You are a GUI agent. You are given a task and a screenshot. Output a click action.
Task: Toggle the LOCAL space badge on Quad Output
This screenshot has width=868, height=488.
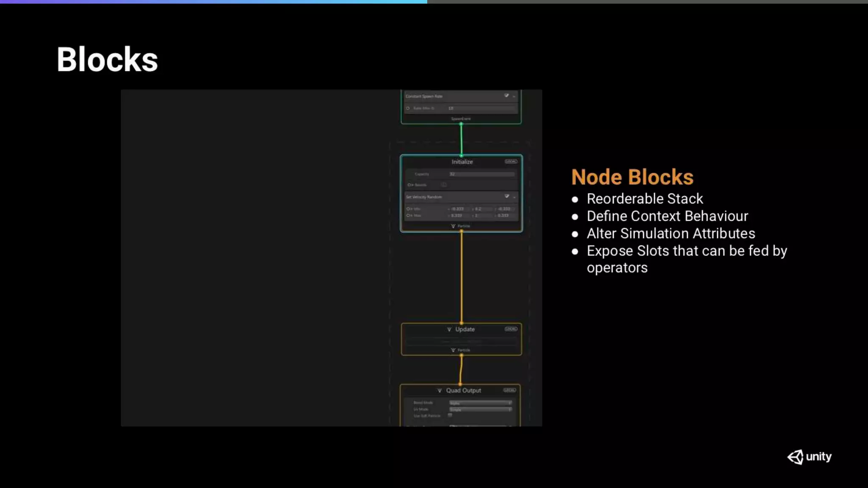coord(509,390)
